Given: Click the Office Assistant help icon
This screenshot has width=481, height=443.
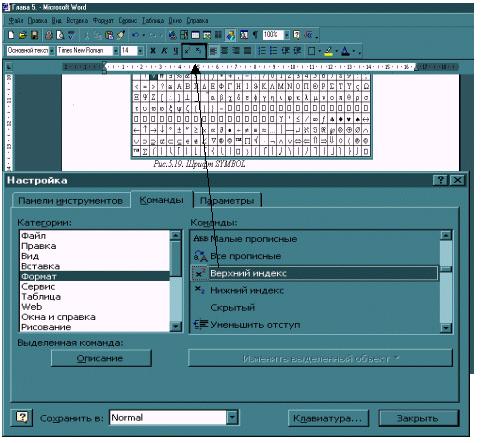Looking at the screenshot, I should 296,35.
